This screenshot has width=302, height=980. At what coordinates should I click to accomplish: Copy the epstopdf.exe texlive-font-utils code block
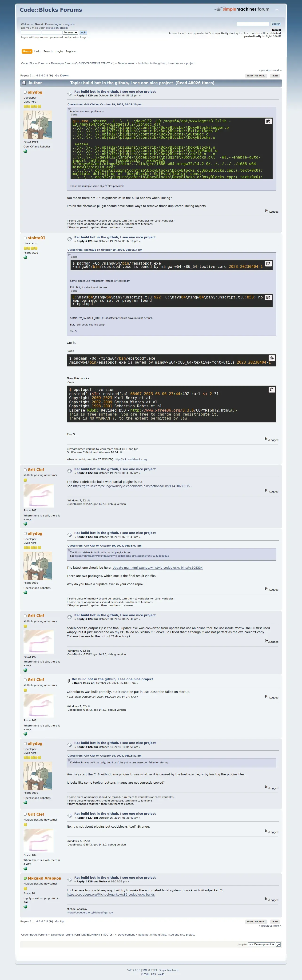(x=272, y=358)
